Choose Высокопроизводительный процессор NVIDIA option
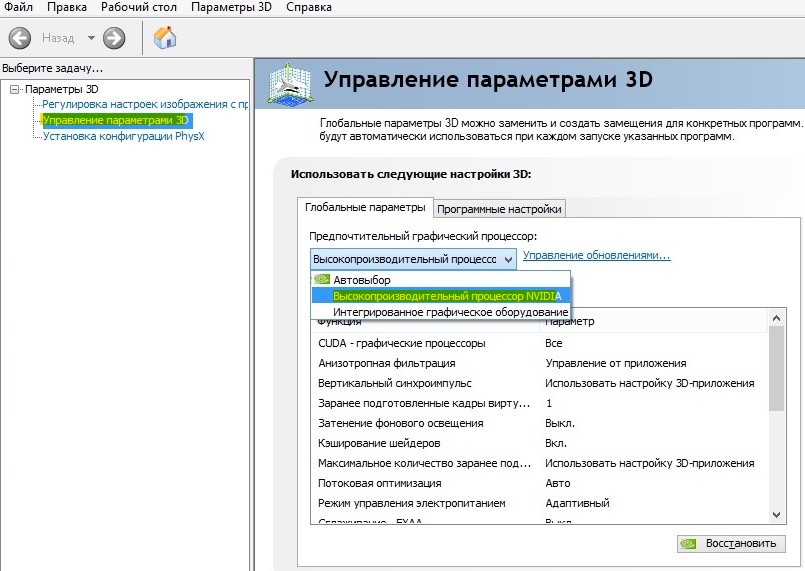 click(x=441, y=296)
